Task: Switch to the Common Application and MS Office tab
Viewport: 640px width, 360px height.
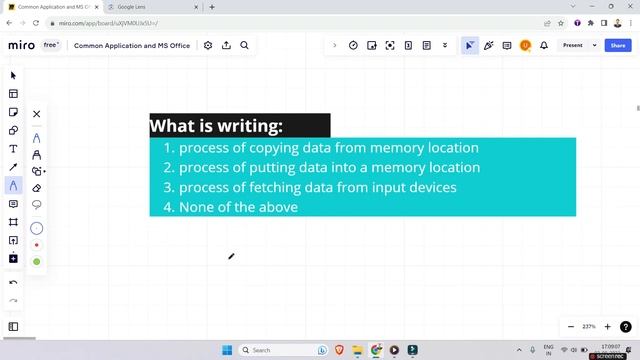Action: coord(54,7)
